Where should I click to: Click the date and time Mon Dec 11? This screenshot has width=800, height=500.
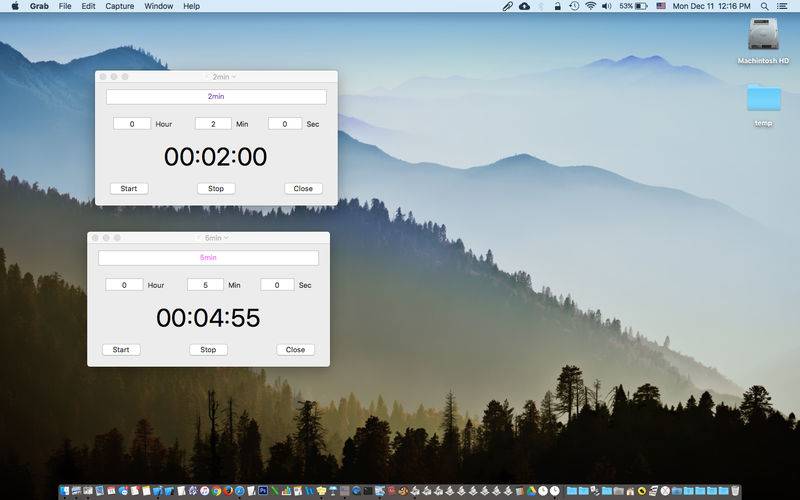[x=711, y=6]
